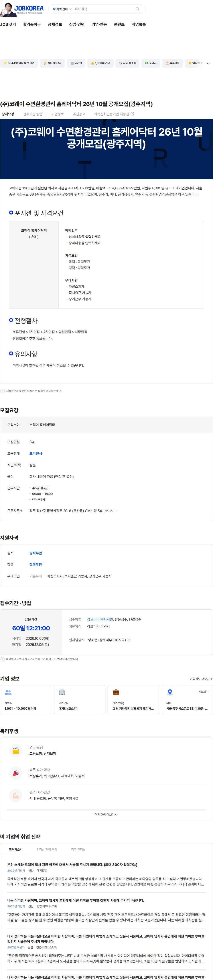
Task: Click the 성과급 chip
Action: click(x=151, y=63)
